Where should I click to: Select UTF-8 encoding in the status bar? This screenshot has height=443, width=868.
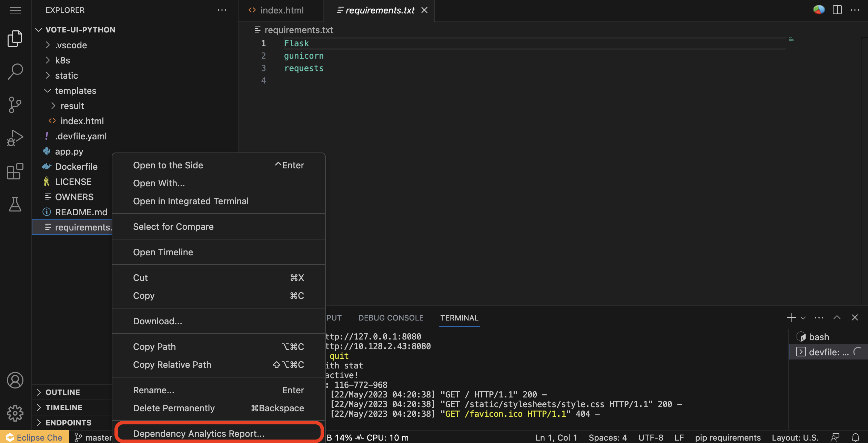[650, 437]
